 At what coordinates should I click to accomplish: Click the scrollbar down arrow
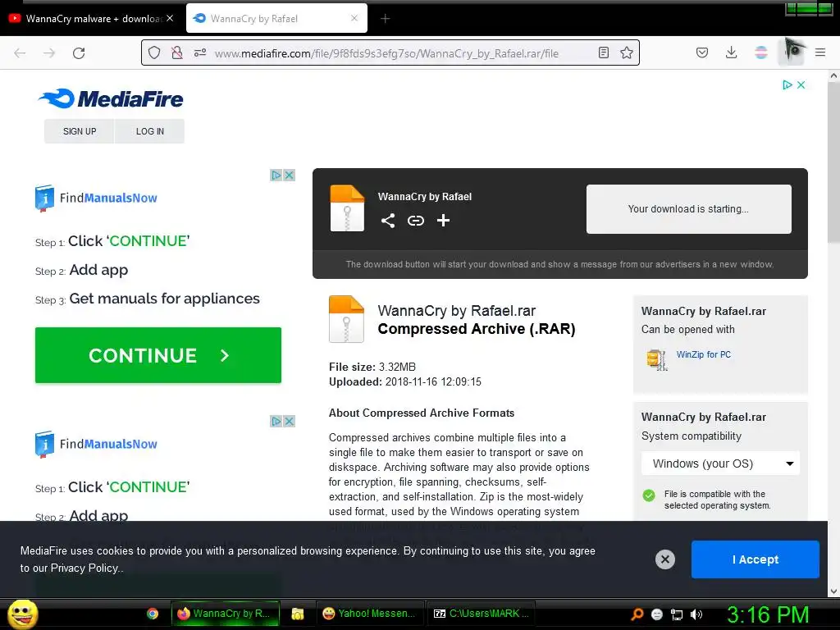pyautogui.click(x=833, y=591)
